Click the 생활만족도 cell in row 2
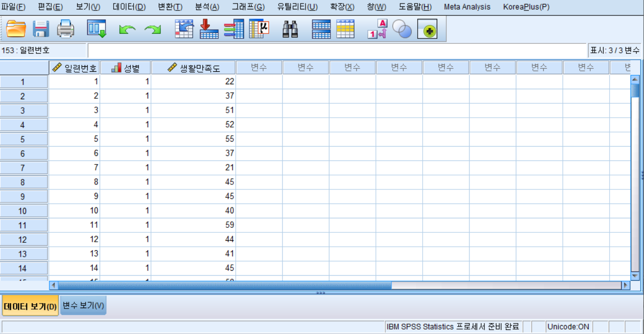Screen dimensions: 644x334 click(193, 96)
